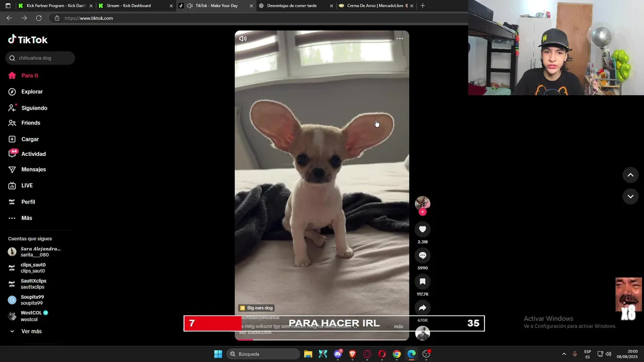The height and width of the screenshot is (362, 644).
Task: Go to the next video
Action: [x=630, y=197]
